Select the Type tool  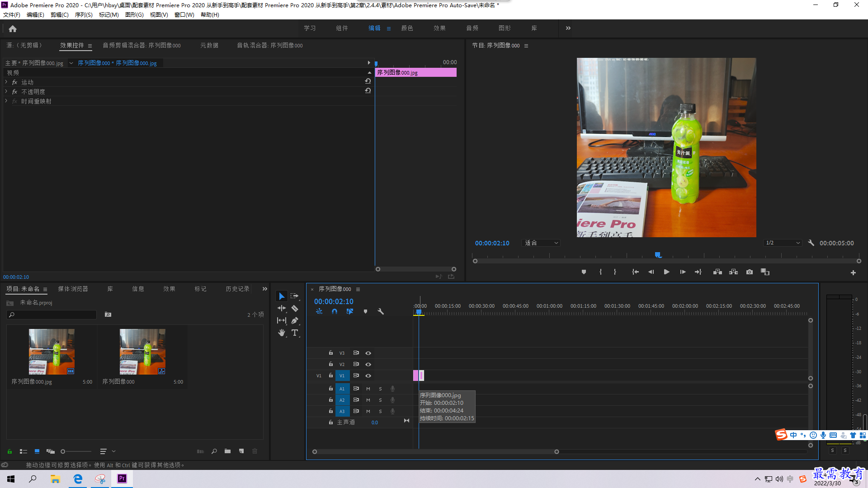point(295,333)
